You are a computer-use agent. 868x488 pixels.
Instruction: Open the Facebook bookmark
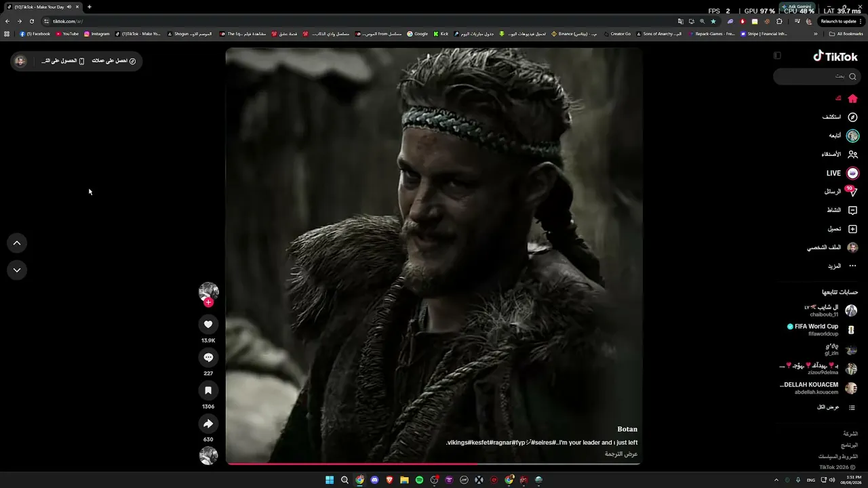pos(35,34)
